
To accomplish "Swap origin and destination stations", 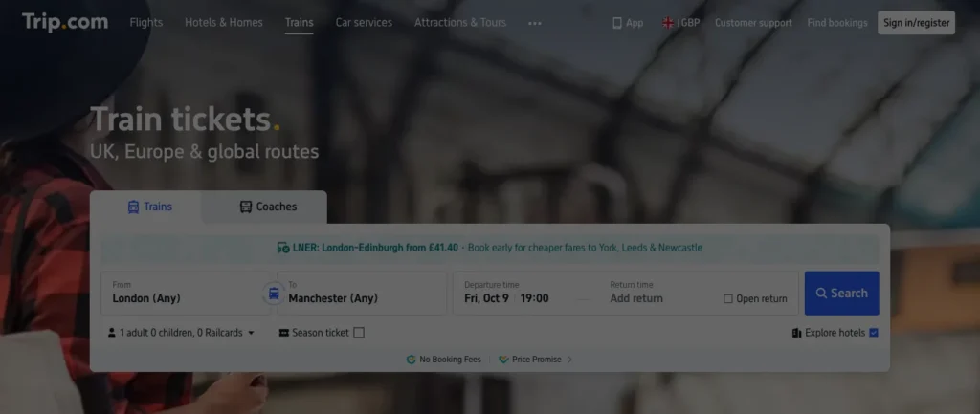I will pyautogui.click(x=274, y=293).
